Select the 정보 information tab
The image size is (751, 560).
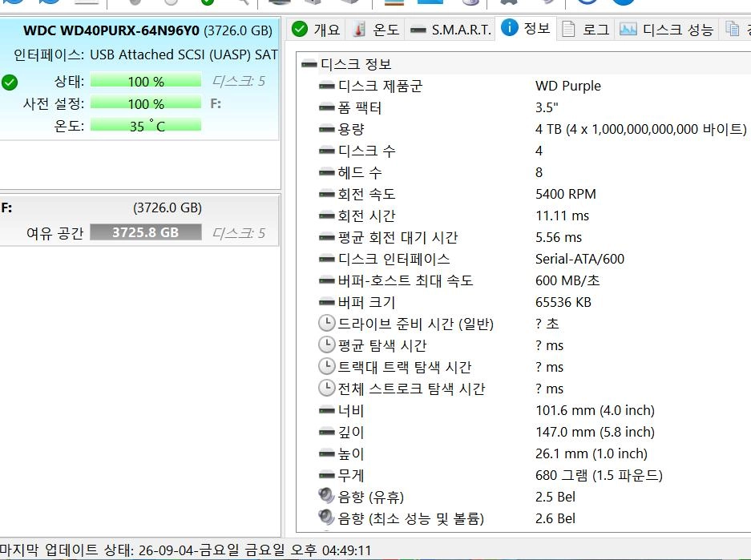click(x=526, y=28)
